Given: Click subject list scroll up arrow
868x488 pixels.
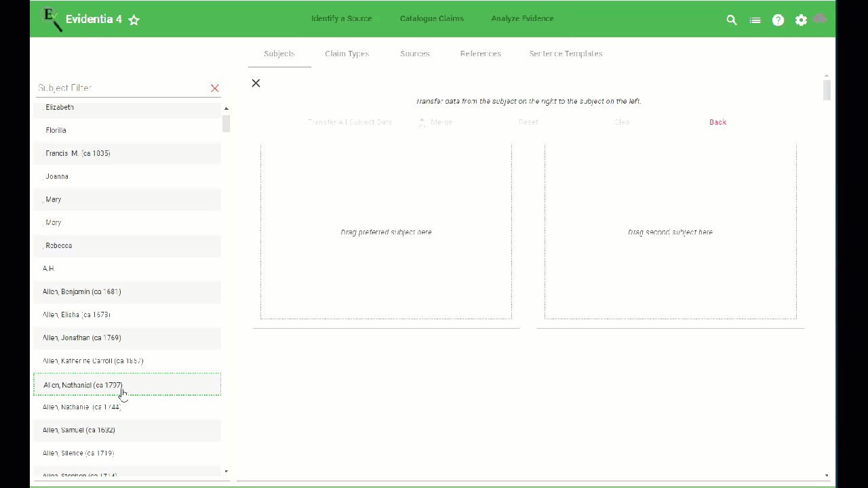Looking at the screenshot, I should (226, 108).
